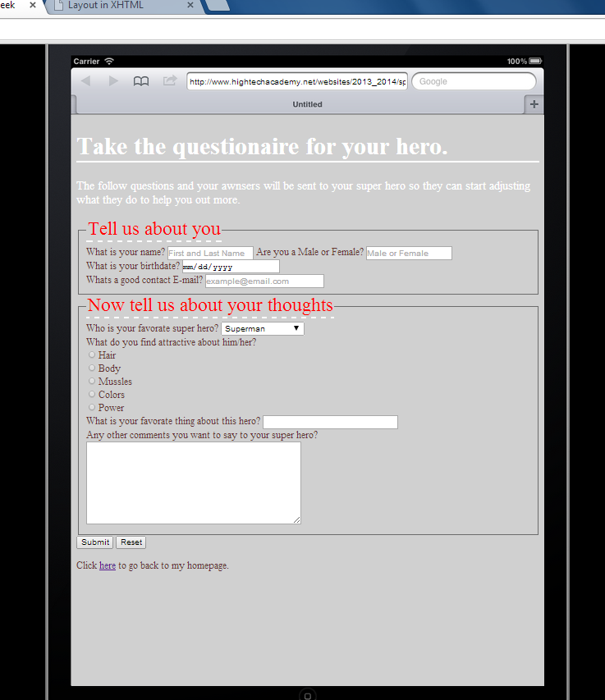Screen dimensions: 605x700
Task: Open the bookmarks book icon
Action: 141,81
